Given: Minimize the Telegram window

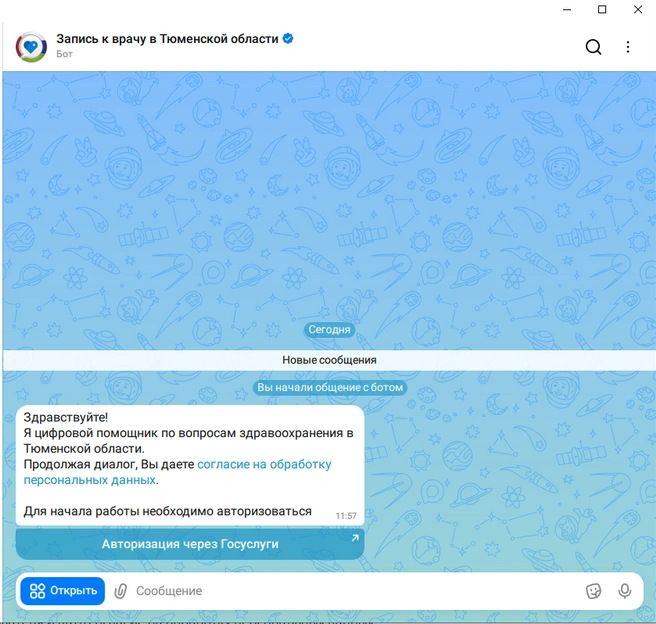Looking at the screenshot, I should tap(567, 9).
